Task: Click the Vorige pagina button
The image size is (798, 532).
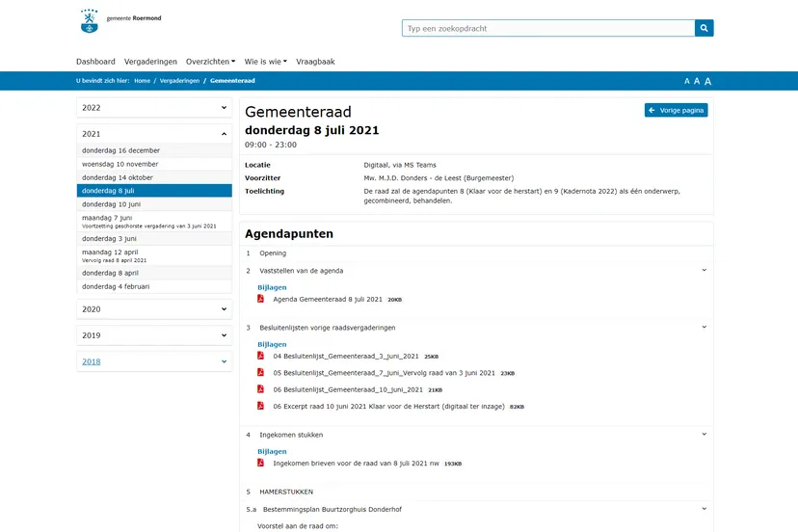Action: [676, 111]
